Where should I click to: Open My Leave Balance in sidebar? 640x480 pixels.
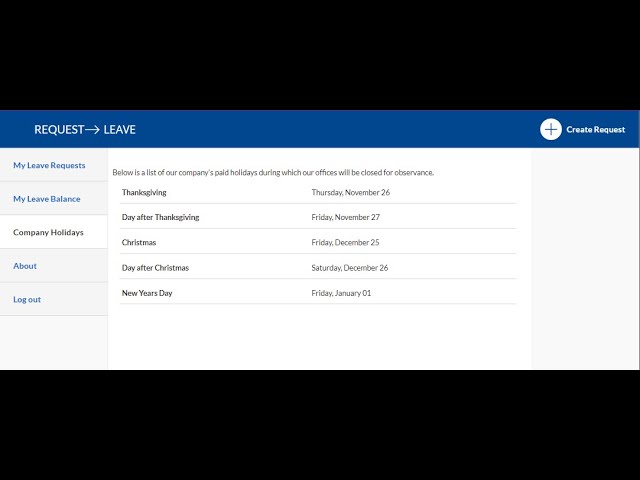[x=47, y=199]
